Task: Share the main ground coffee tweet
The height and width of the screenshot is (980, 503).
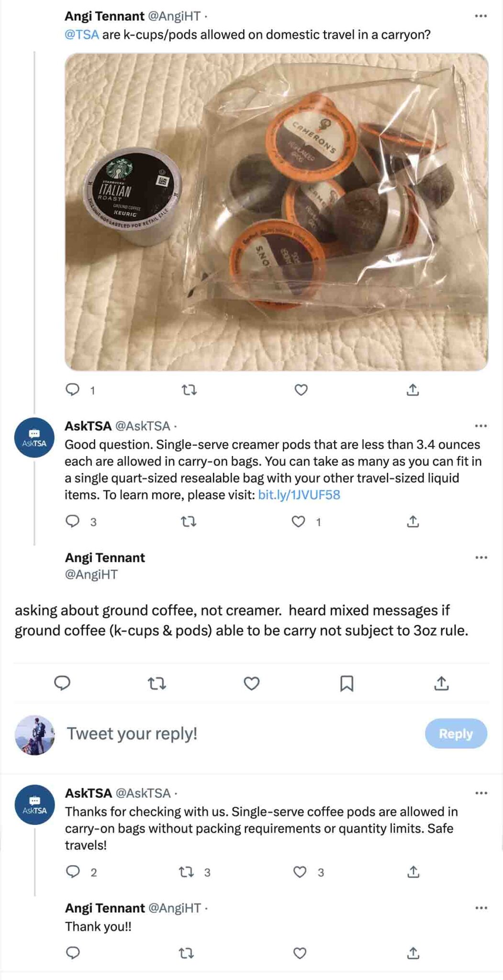Action: [x=441, y=683]
